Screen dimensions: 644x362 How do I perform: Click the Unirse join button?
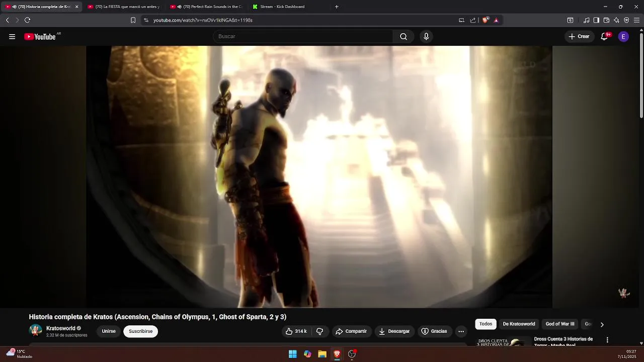pyautogui.click(x=109, y=331)
